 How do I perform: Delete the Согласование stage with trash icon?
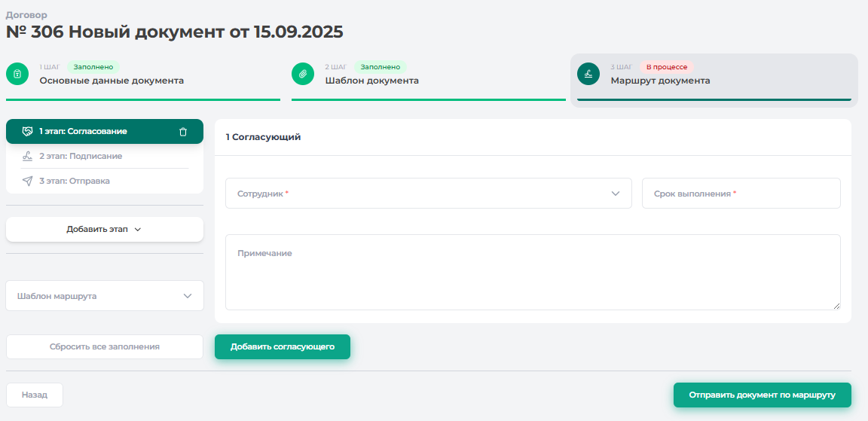pyautogui.click(x=183, y=132)
